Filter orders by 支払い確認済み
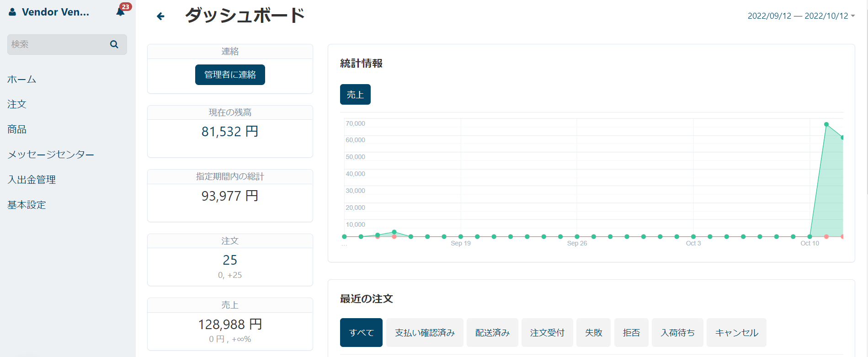This screenshot has width=868, height=357. pyautogui.click(x=425, y=333)
